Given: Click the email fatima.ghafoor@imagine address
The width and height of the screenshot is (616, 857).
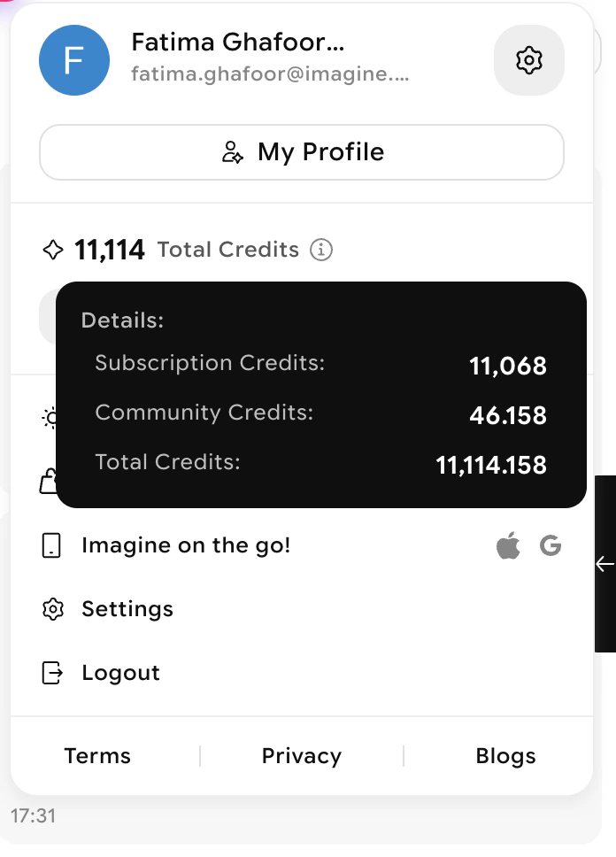Looking at the screenshot, I should pos(271,74).
